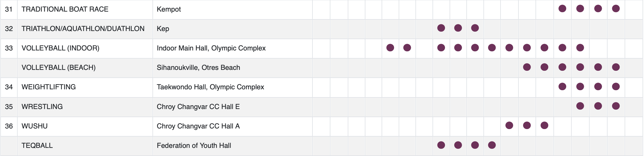Select the middle dot in the Triathlon row
Screen dimensions: 644x156
458,28
